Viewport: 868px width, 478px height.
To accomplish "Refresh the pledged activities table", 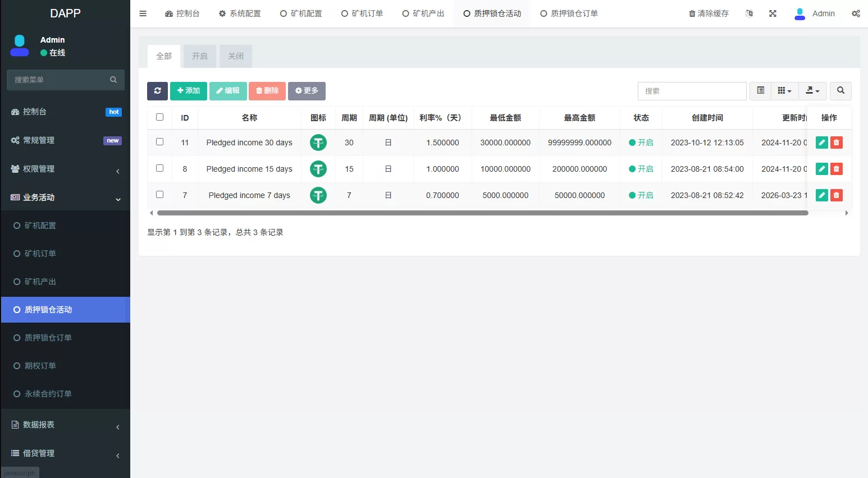I will [157, 91].
